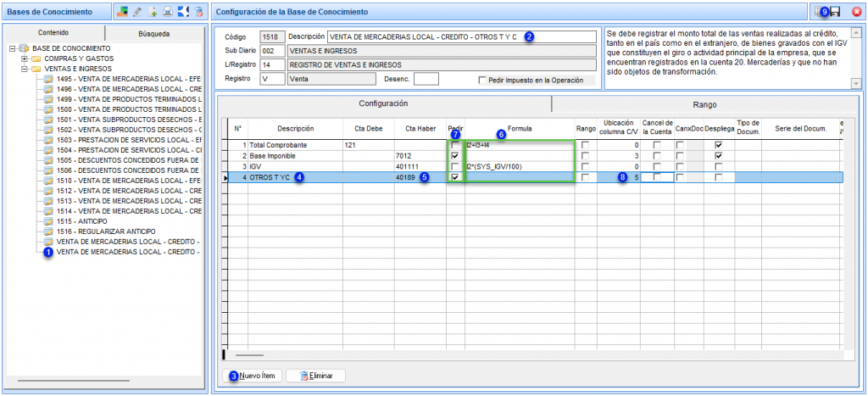Click the document icon of tree item 1503
The width and height of the screenshot is (868, 396).
pyautogui.click(x=48, y=140)
